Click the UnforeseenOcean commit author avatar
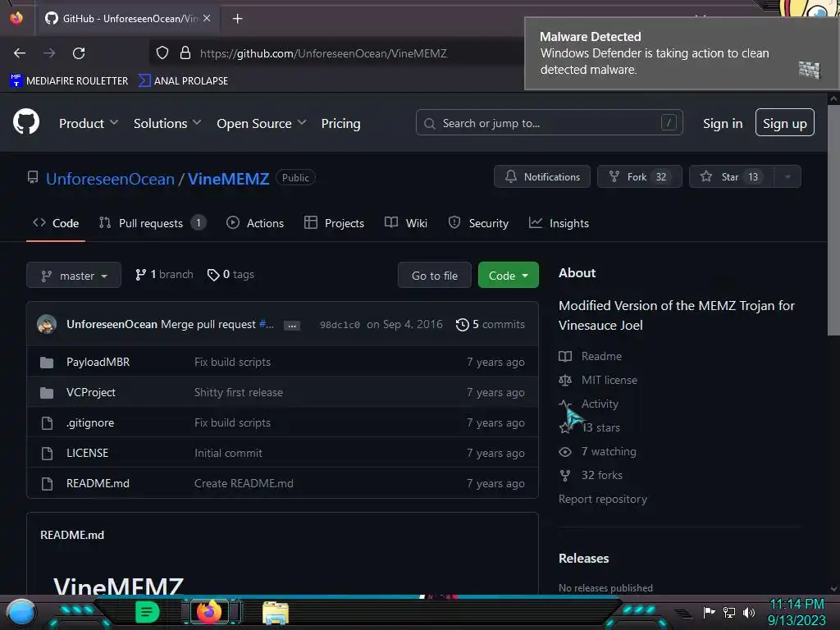The width and height of the screenshot is (840, 630). pos(47,324)
